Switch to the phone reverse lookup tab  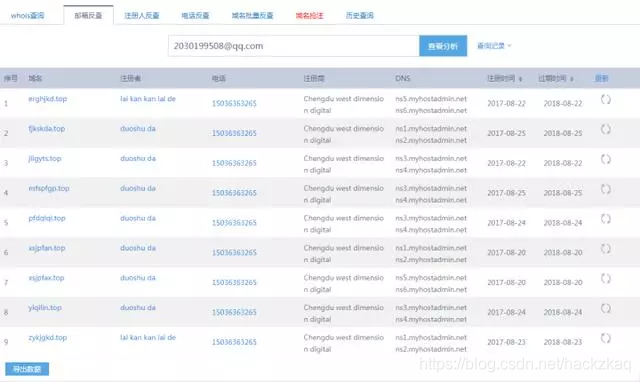coord(195,16)
